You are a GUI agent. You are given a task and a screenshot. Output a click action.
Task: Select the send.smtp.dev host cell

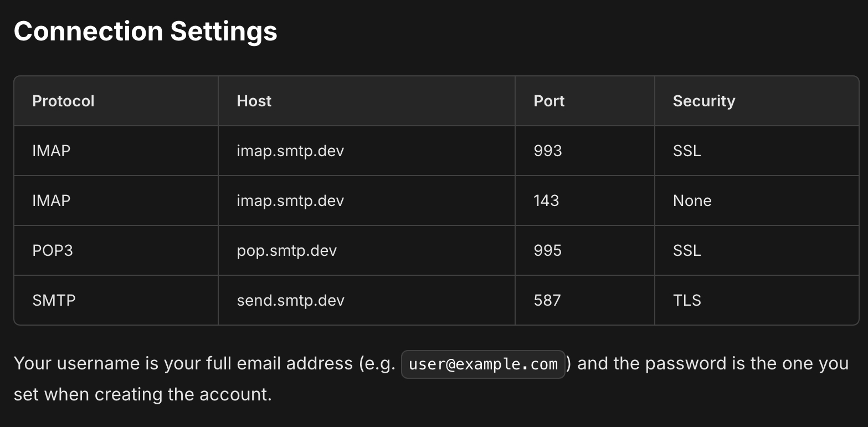pos(290,300)
